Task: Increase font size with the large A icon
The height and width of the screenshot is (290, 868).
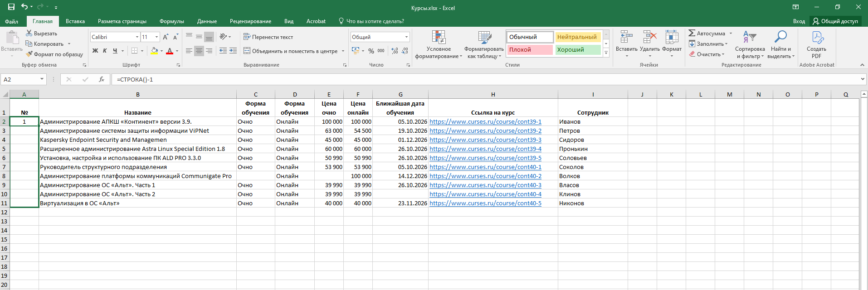Action: [x=166, y=37]
